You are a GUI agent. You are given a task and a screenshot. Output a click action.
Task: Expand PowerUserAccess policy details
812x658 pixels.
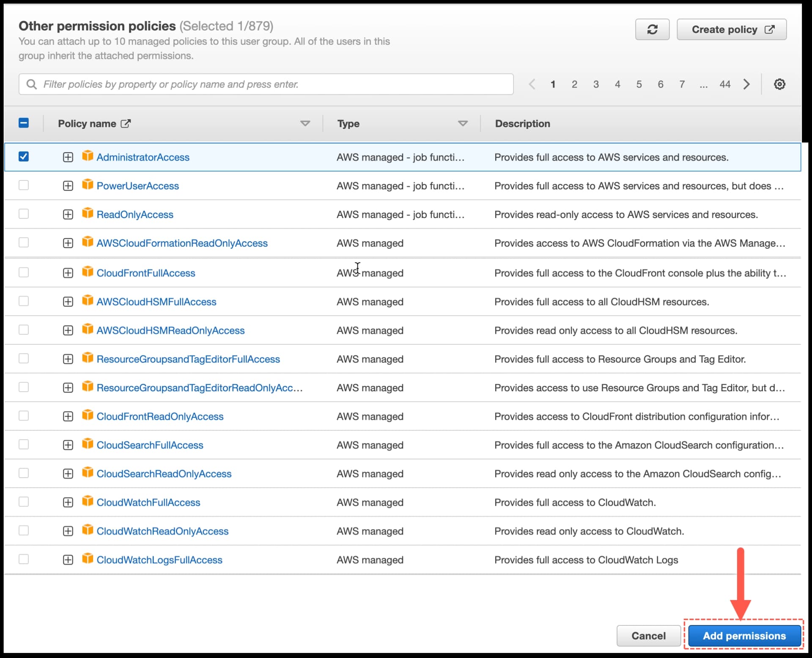tap(68, 186)
